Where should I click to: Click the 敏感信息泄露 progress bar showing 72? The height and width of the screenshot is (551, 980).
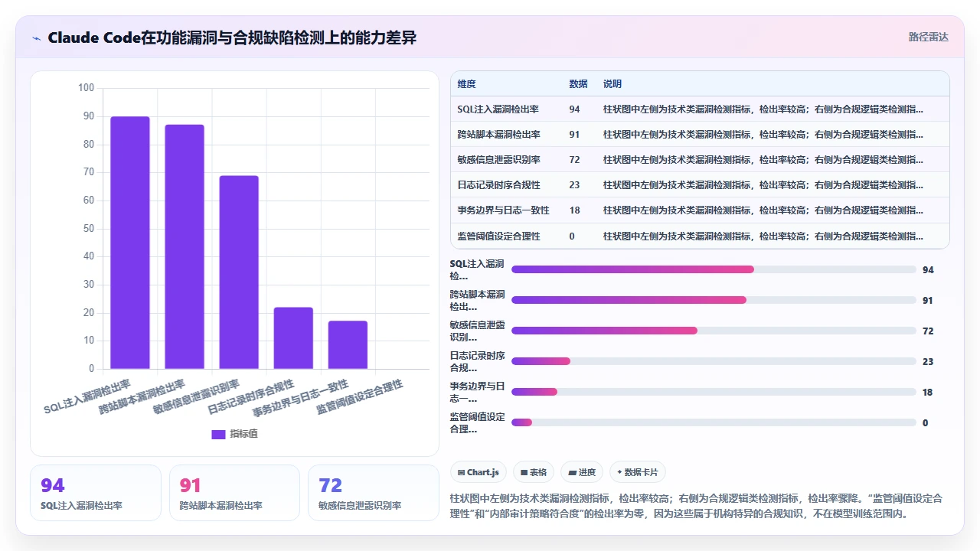click(x=714, y=331)
